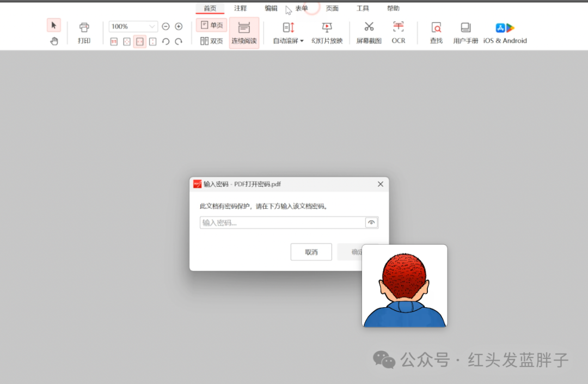The image size is (588, 384).
Task: Select the hand pan tool
Action: tap(54, 41)
